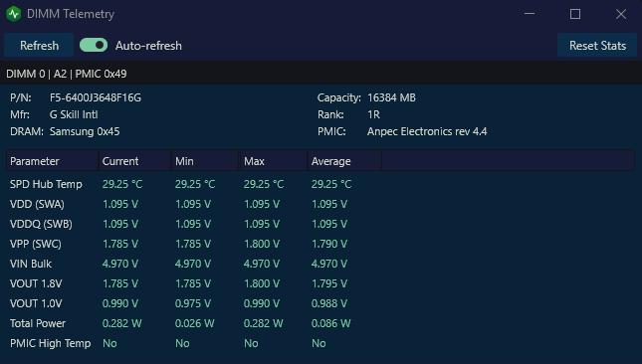Sort by the Average column header
Viewport: 642px width, 364px height.
coord(344,161)
